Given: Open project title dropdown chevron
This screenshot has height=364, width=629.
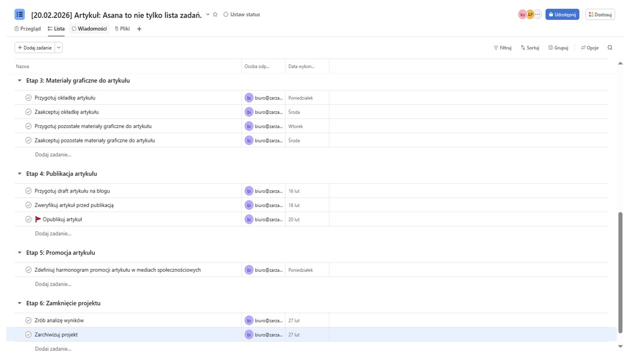Looking at the screenshot, I should coord(208,14).
